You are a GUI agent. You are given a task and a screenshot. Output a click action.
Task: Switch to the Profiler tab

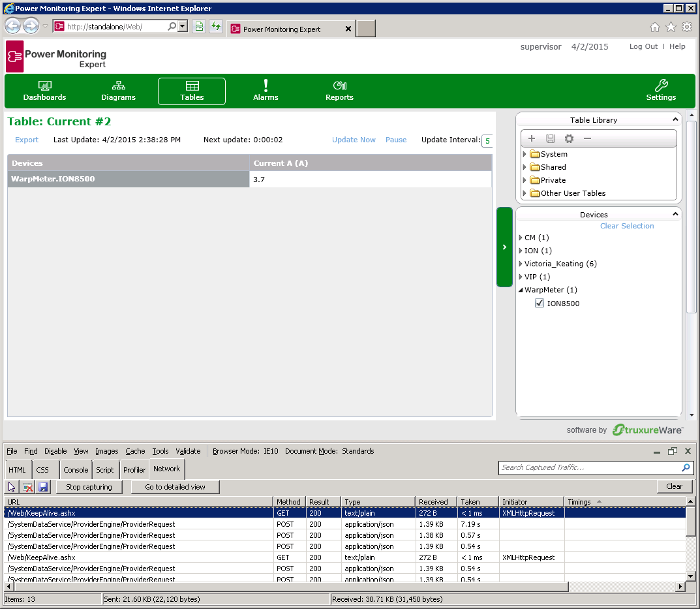pyautogui.click(x=134, y=469)
